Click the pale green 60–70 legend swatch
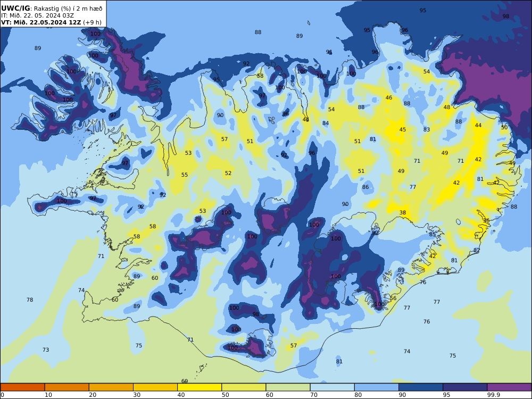The width and height of the screenshot is (532, 399). point(288,387)
